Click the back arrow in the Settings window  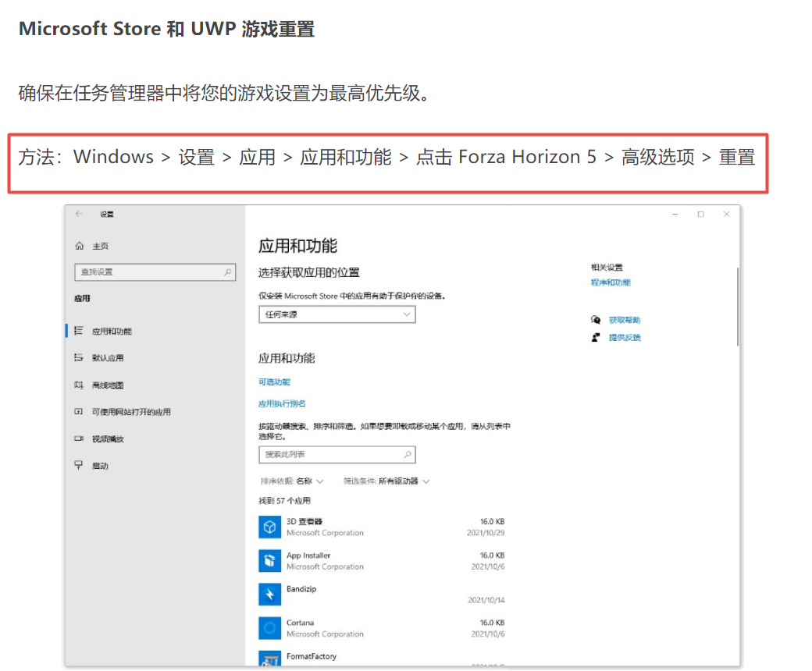79,214
